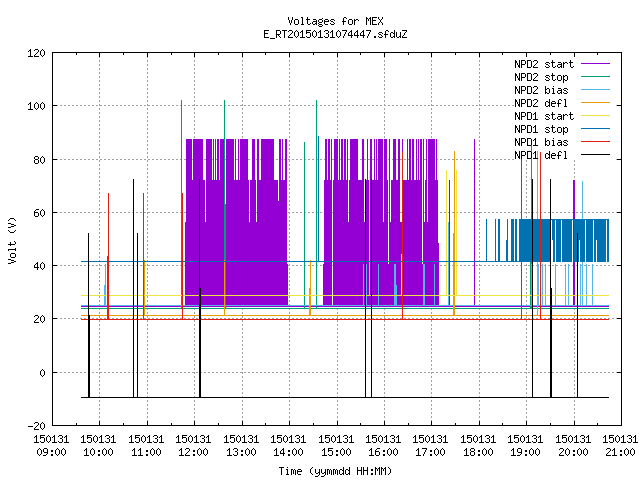
Task: Click the y-axis tick value 80
Action: (39, 160)
